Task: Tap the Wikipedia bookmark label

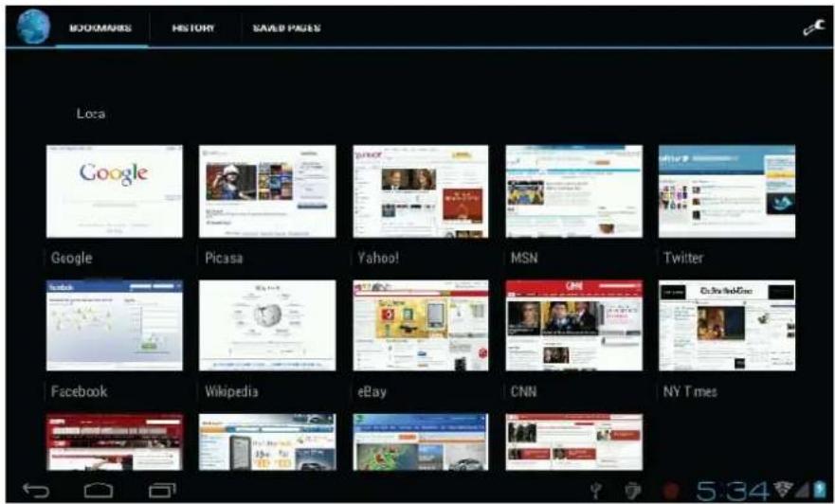Action: click(x=231, y=391)
